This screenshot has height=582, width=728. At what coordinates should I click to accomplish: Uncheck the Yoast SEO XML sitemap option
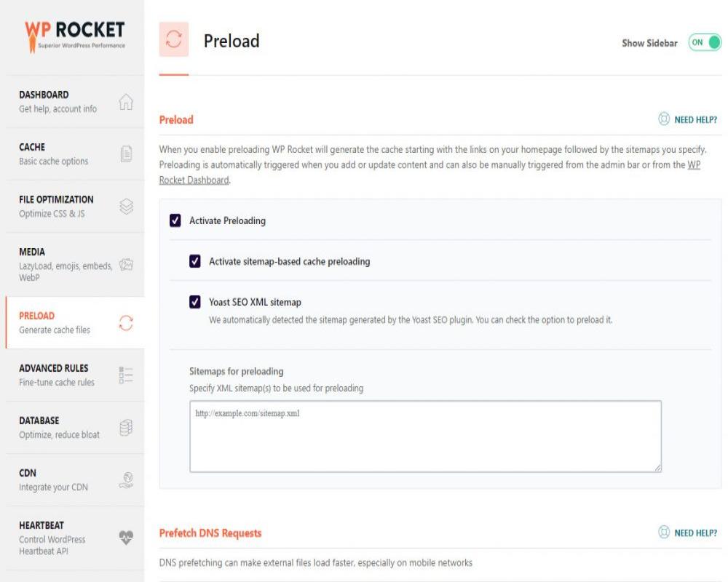pyautogui.click(x=195, y=302)
